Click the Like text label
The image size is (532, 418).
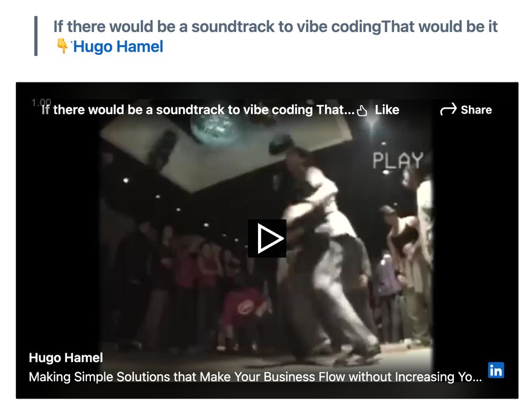click(x=387, y=110)
